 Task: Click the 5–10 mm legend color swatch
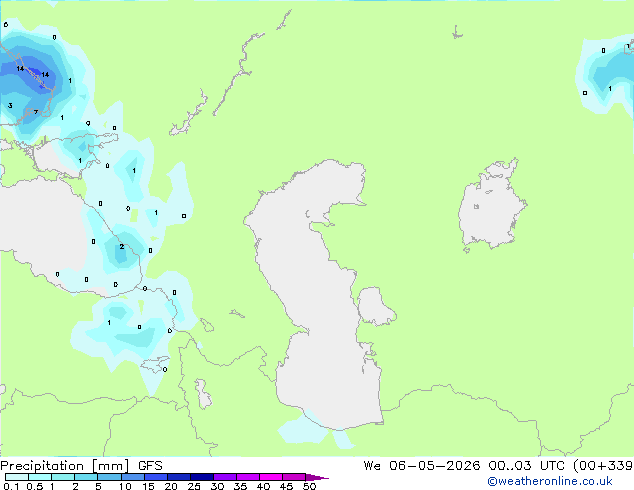(110, 477)
